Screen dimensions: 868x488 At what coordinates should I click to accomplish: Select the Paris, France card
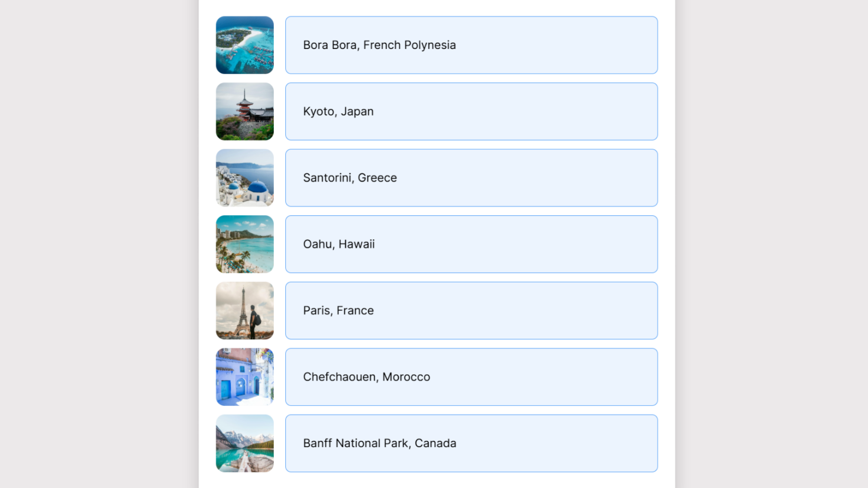point(471,310)
